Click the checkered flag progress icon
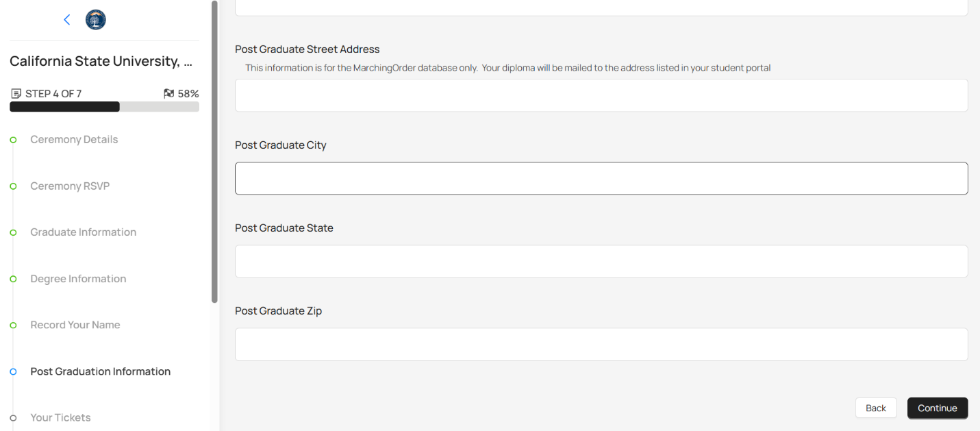 point(169,94)
